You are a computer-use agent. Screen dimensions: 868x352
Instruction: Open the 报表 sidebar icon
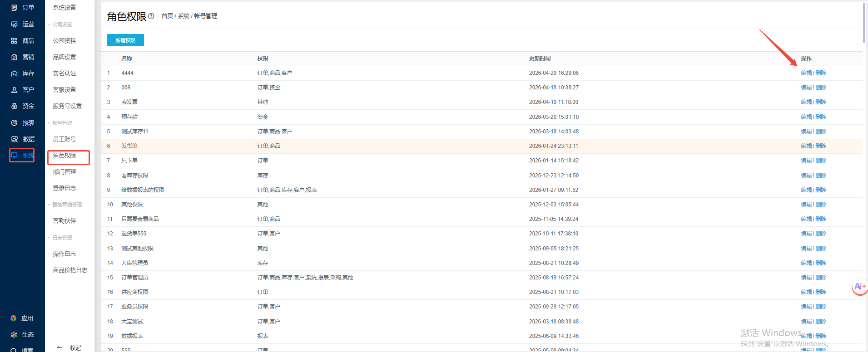tap(14, 123)
